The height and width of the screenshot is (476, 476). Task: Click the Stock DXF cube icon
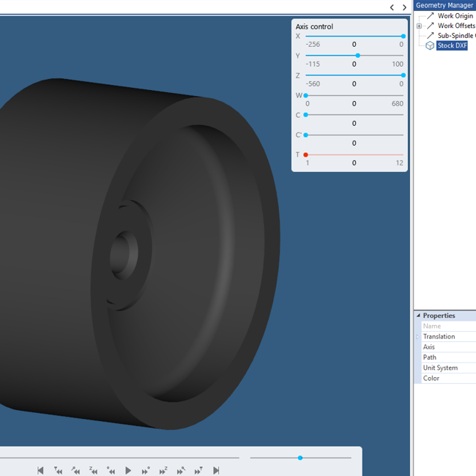click(430, 45)
